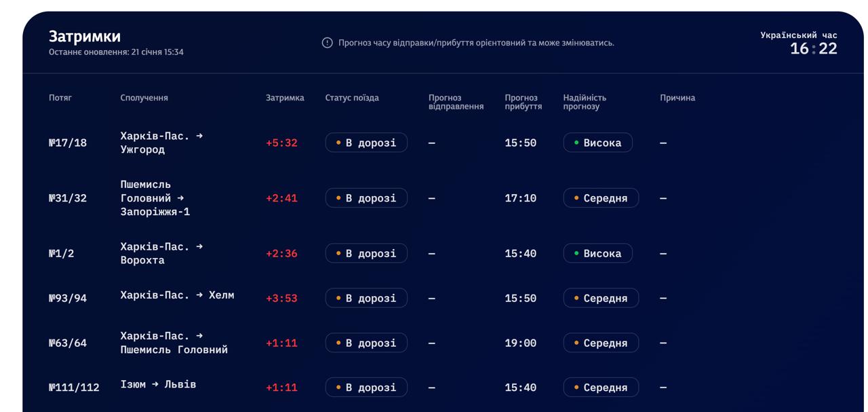Click the Пшемисль Головний → Запоріжжя-1 route
Image resolution: width=868 pixels, height=412 pixels.
tap(155, 198)
